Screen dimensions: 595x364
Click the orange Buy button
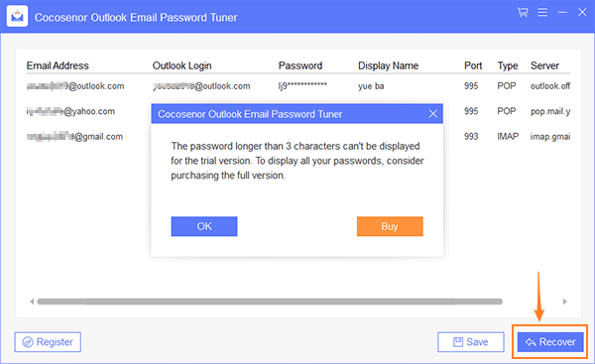(x=390, y=226)
